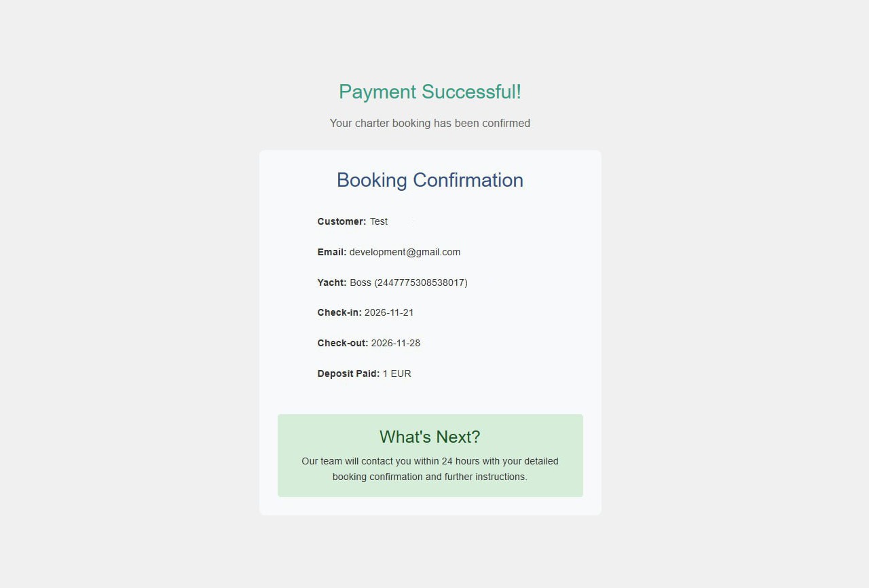
Task: Select the 1 EUR deposit amount
Action: pyautogui.click(x=397, y=373)
